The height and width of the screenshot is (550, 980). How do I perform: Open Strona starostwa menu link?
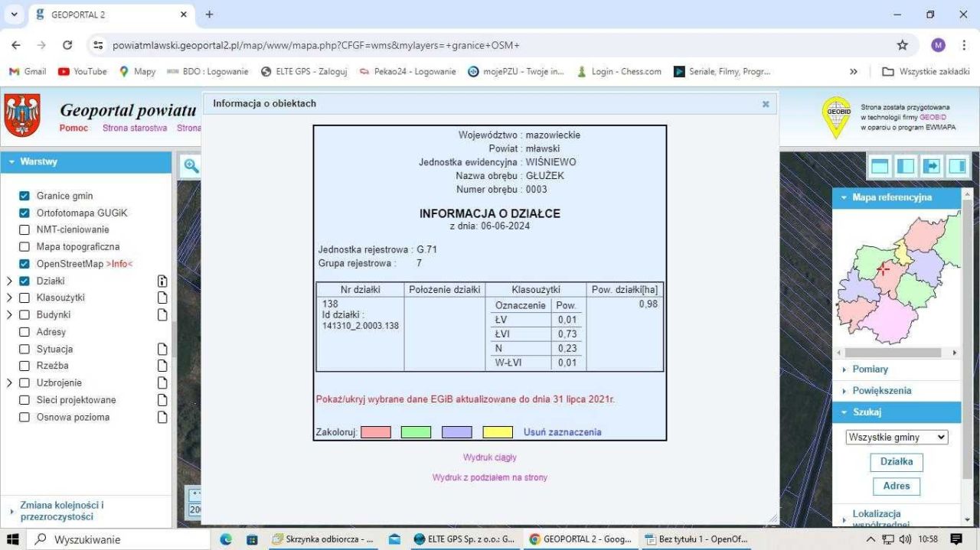(x=135, y=128)
